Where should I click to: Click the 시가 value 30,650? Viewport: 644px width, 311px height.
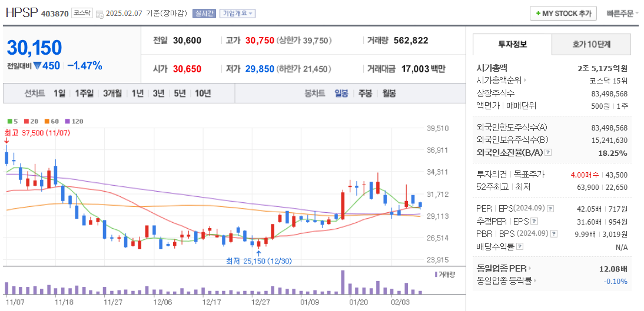pyautogui.click(x=187, y=69)
